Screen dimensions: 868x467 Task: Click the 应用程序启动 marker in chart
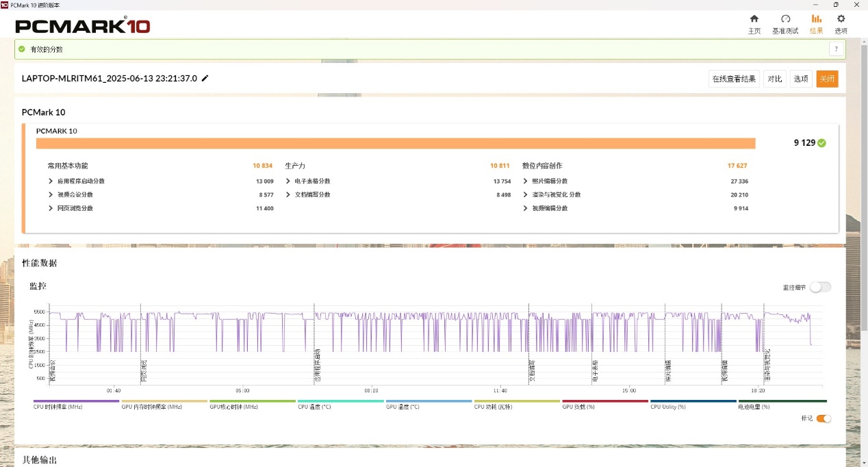pyautogui.click(x=317, y=365)
